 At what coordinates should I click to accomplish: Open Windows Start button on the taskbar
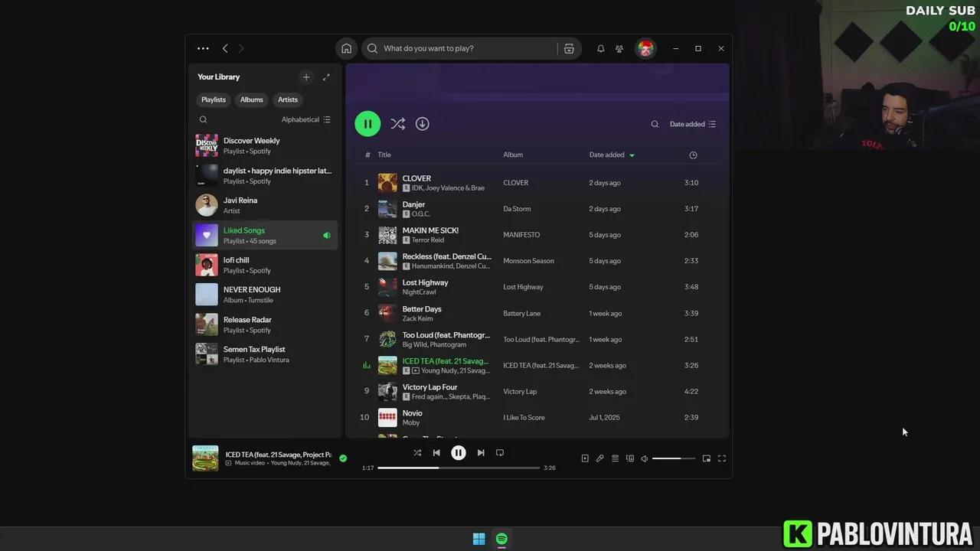click(479, 539)
